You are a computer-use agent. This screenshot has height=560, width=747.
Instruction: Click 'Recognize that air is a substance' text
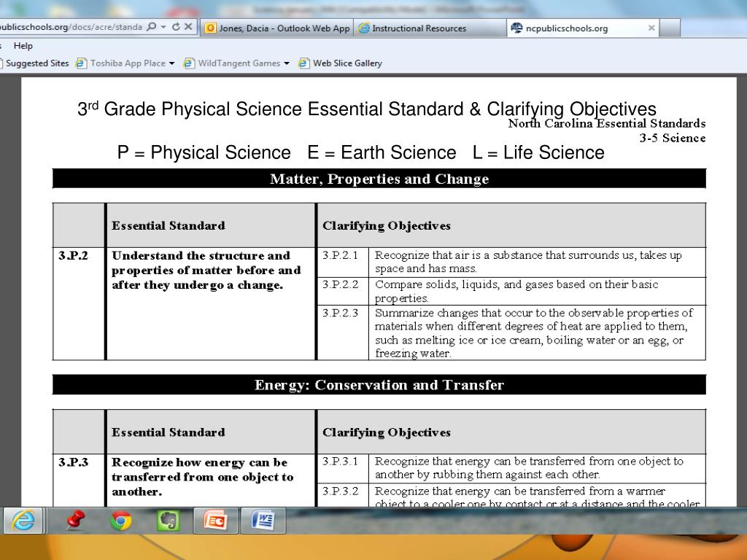click(528, 262)
